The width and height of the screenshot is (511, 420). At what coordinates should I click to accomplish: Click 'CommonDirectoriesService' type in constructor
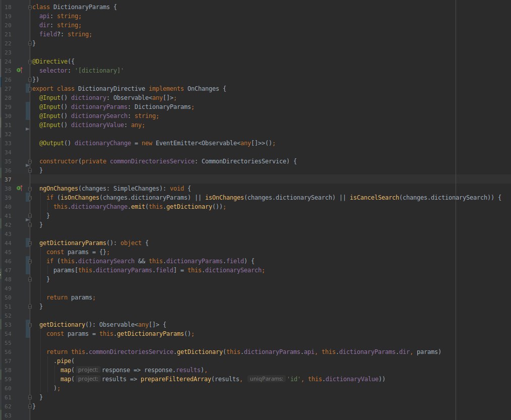pos(244,161)
